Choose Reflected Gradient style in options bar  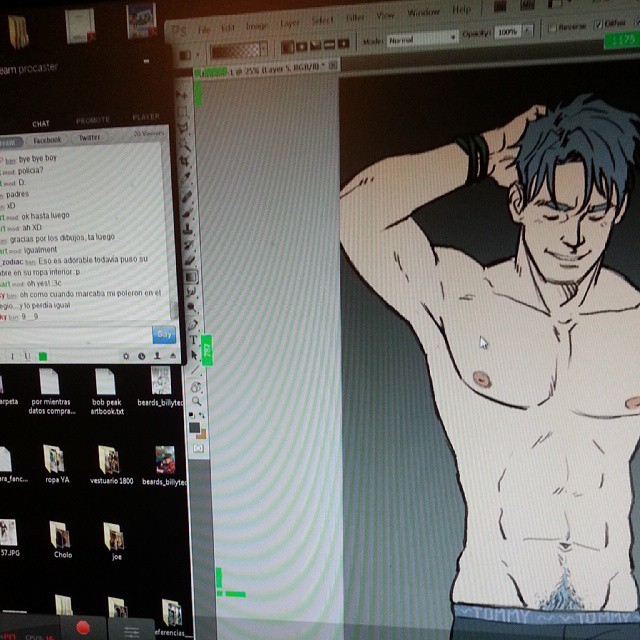(329, 44)
